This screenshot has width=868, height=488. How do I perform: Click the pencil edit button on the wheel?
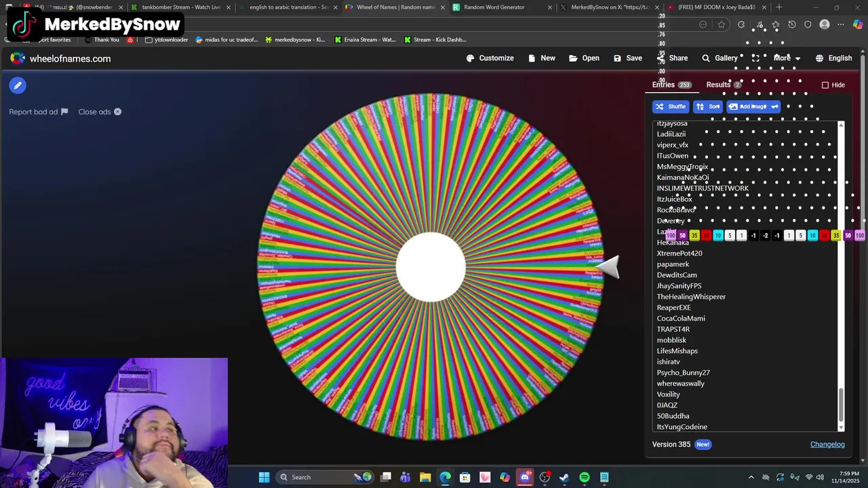click(x=18, y=85)
